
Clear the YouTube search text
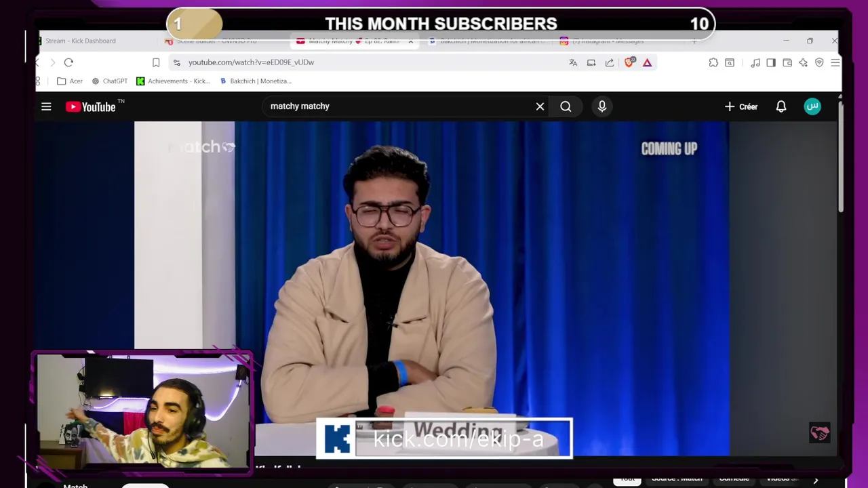(540, 106)
